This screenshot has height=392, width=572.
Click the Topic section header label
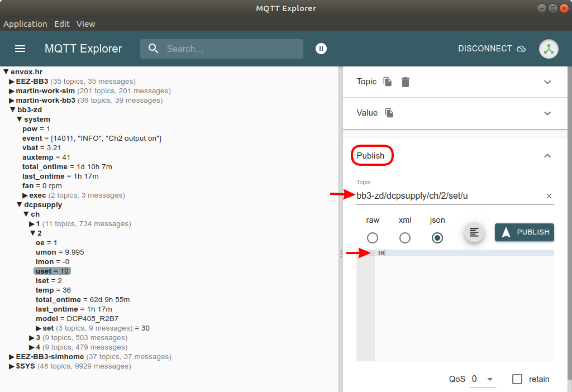pyautogui.click(x=366, y=82)
